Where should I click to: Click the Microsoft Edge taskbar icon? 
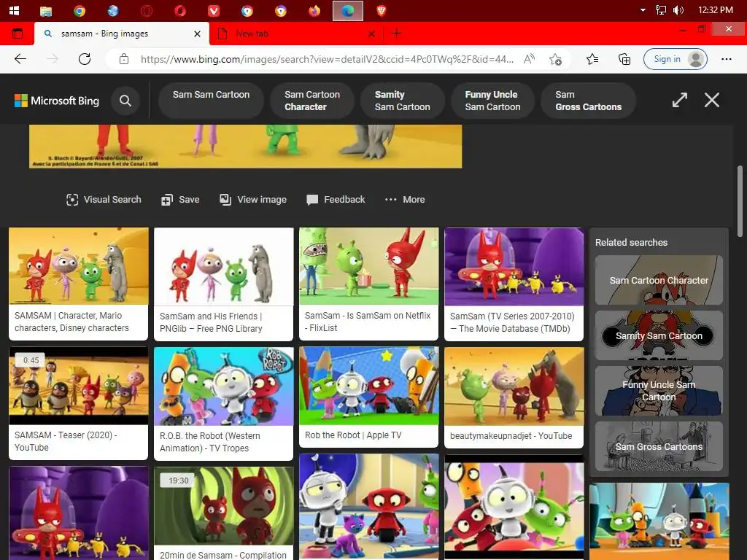point(348,10)
